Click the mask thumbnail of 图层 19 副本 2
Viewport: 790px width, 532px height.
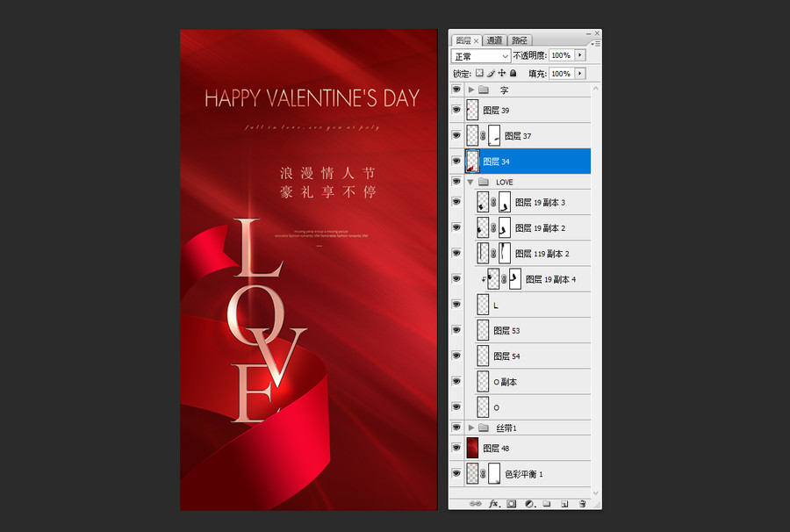[x=505, y=227]
